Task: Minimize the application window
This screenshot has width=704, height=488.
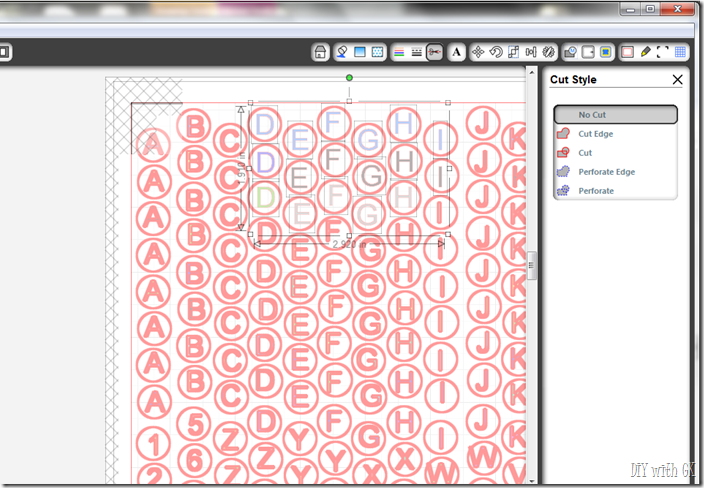Action: tap(630, 9)
